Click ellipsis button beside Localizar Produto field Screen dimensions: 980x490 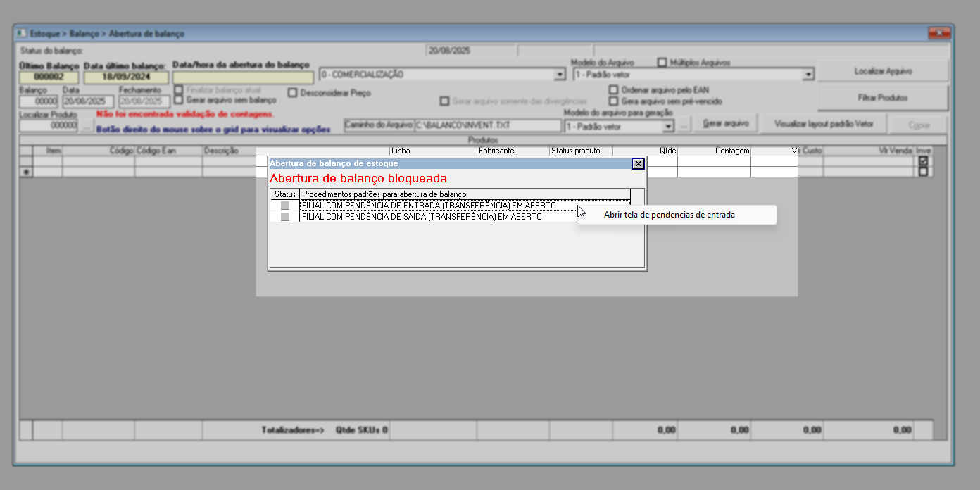[86, 126]
